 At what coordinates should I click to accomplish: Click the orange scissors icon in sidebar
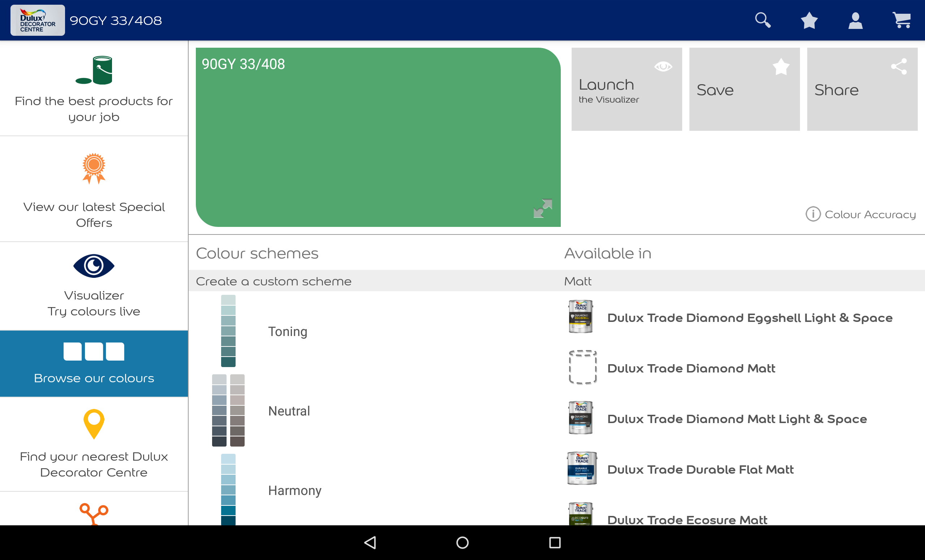click(x=94, y=514)
